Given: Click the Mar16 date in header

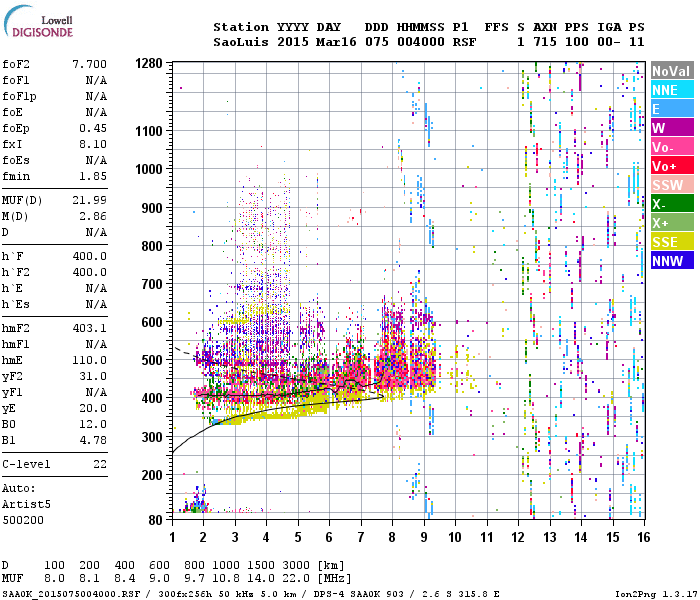Looking at the screenshot, I should (336, 42).
